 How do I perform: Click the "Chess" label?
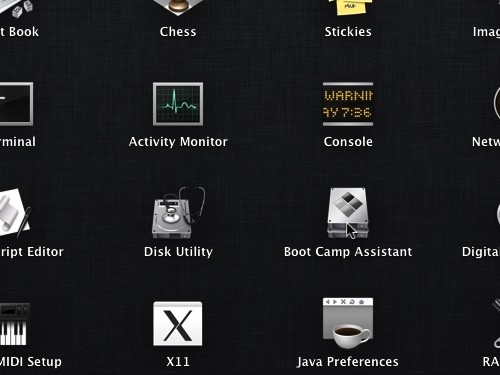click(178, 32)
